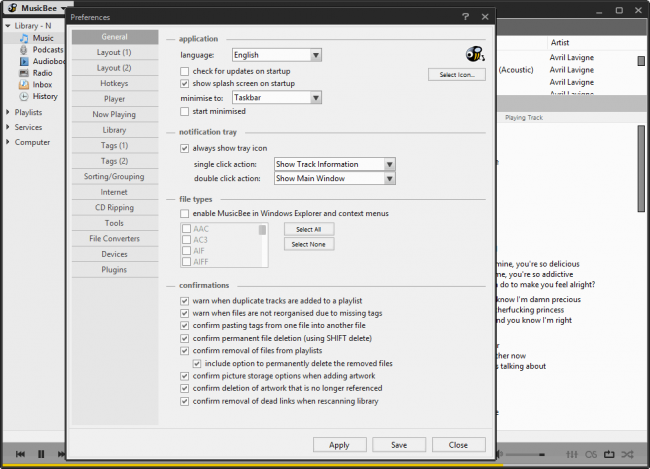Screen dimensions: 650x469
Task: Click the MusicBee bee application icon
Action: click(13, 8)
